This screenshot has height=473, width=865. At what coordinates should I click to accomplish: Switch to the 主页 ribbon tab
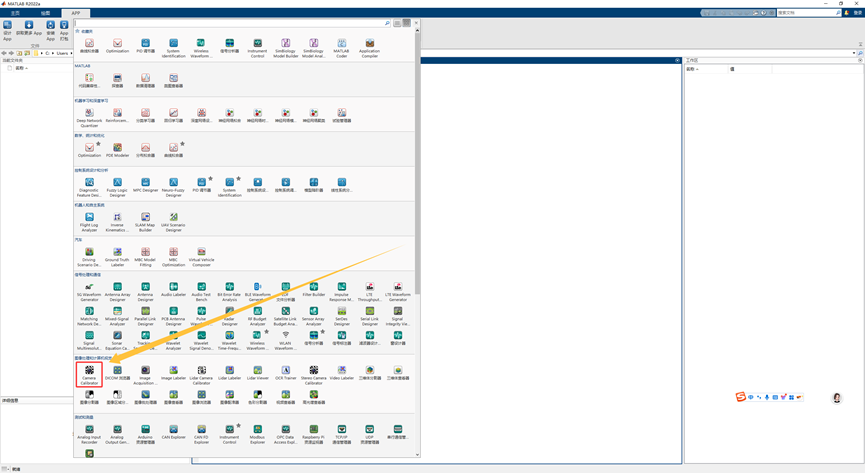[15, 13]
